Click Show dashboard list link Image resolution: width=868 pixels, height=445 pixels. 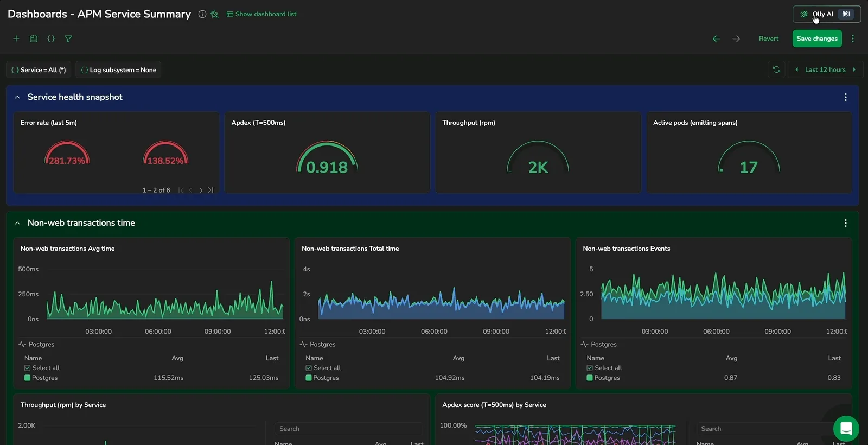coord(261,14)
